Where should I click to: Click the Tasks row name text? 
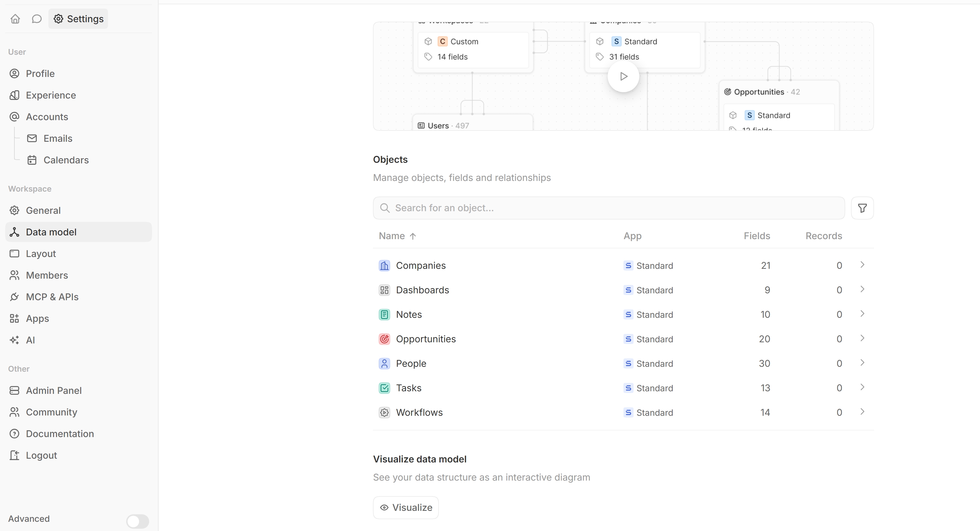pyautogui.click(x=409, y=388)
